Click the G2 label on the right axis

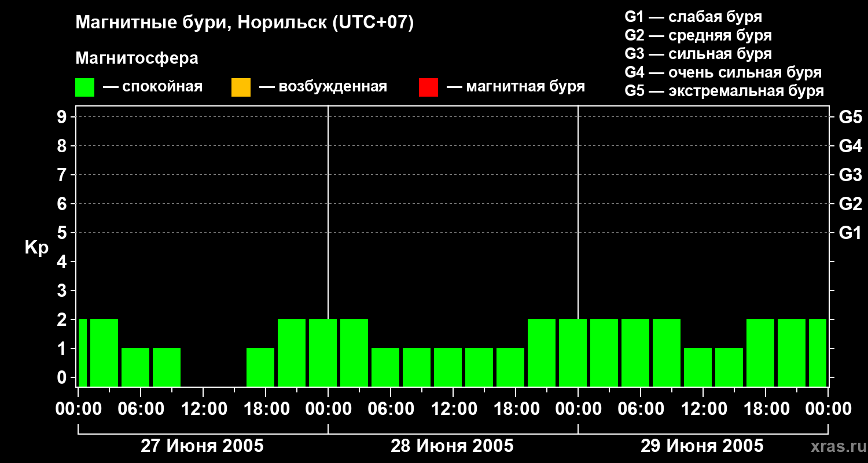click(850, 204)
